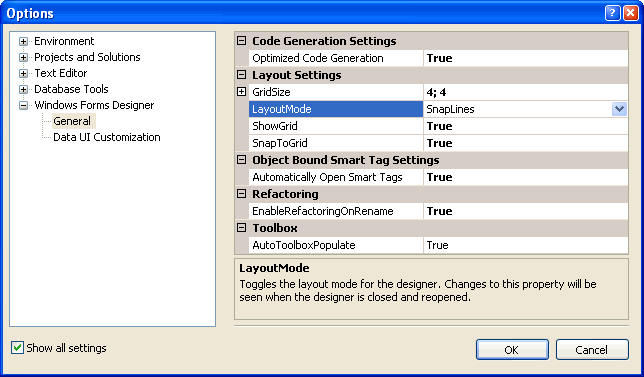Click the Cancel button

[592, 349]
